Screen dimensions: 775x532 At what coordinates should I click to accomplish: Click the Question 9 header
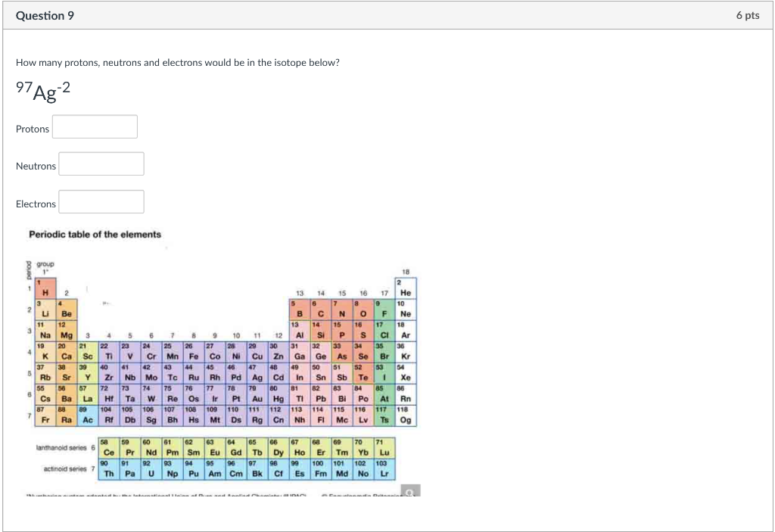(43, 15)
